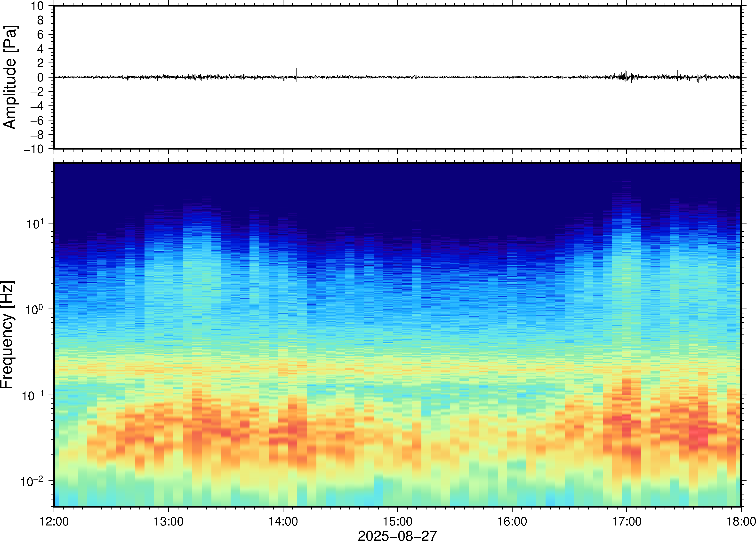Click the amplitude tick label "6"
This screenshot has height=541, width=756.
click(x=41, y=35)
